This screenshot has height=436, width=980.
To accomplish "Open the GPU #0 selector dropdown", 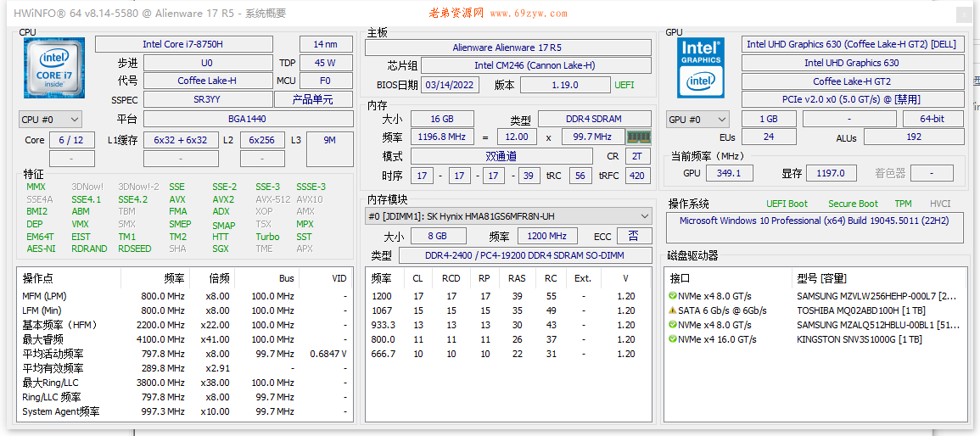I will [x=697, y=120].
